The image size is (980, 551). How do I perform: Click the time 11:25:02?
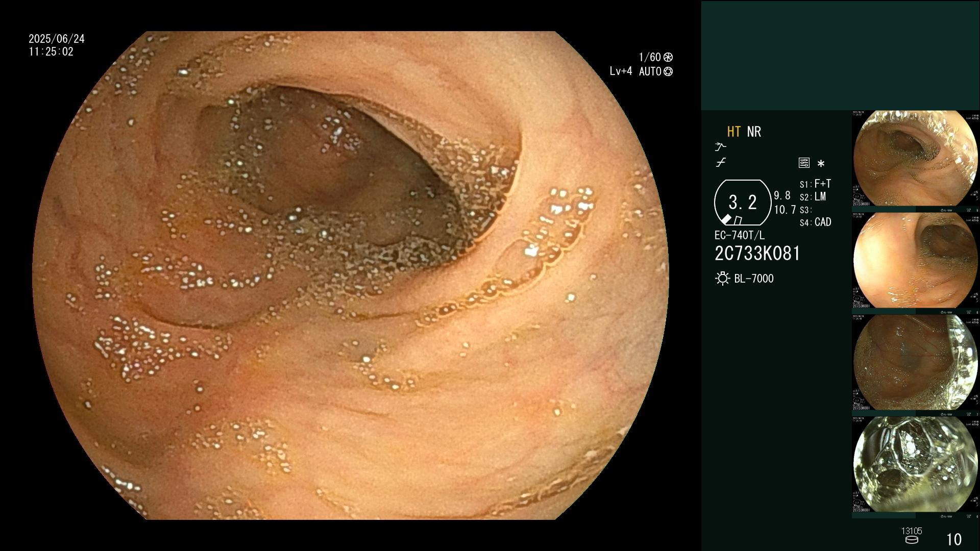51,52
